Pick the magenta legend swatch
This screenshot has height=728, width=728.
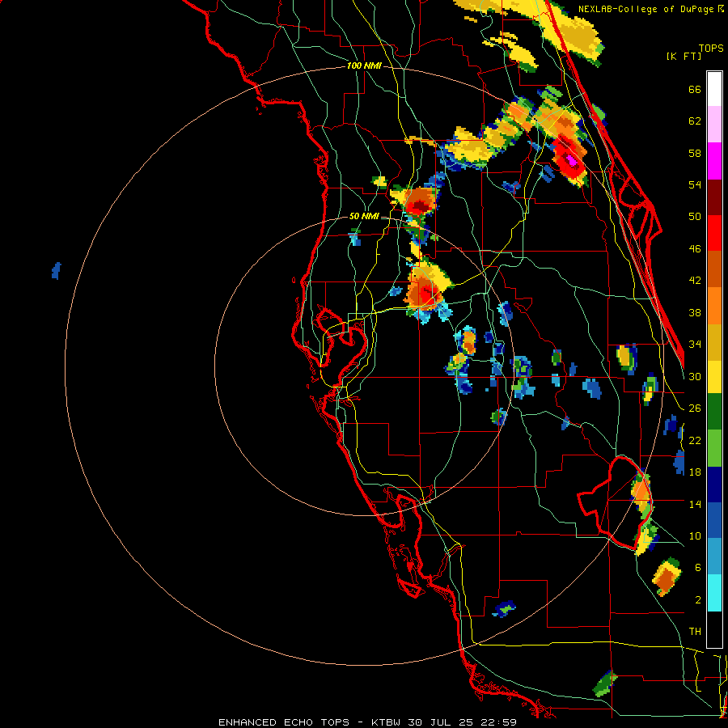point(714,161)
